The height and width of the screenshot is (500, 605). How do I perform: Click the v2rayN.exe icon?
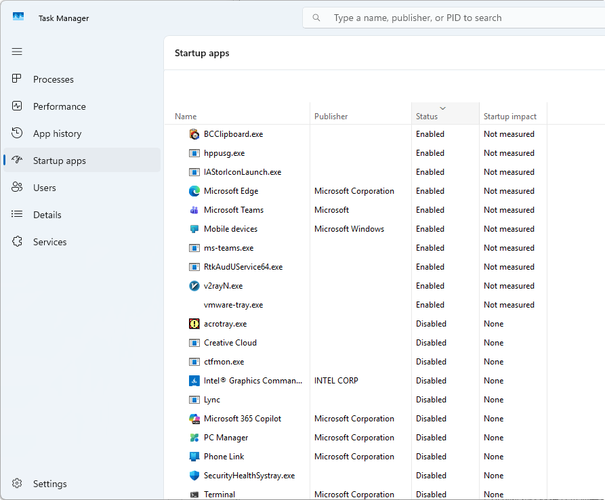click(x=194, y=286)
